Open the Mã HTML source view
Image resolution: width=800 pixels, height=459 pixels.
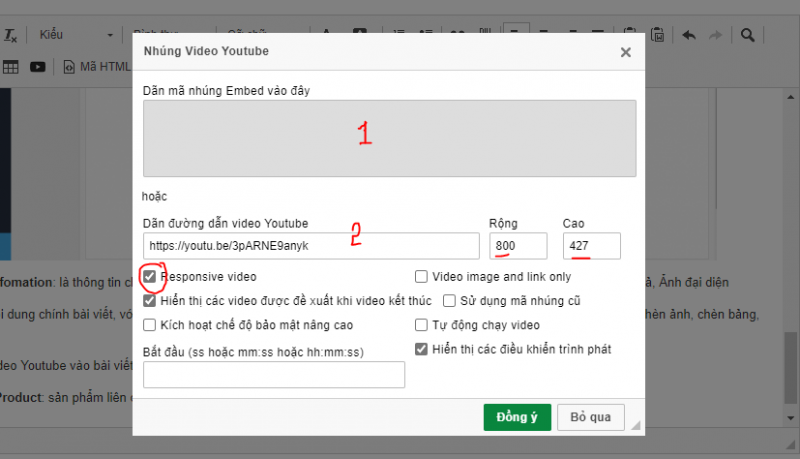[97, 67]
